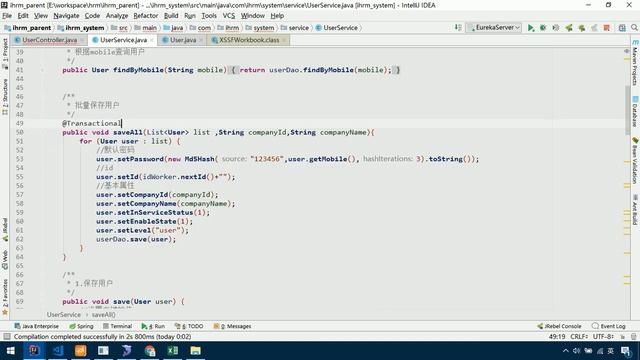
Task: Click UserService breadcrumb in navigation bar
Action: pyautogui.click(x=337, y=28)
